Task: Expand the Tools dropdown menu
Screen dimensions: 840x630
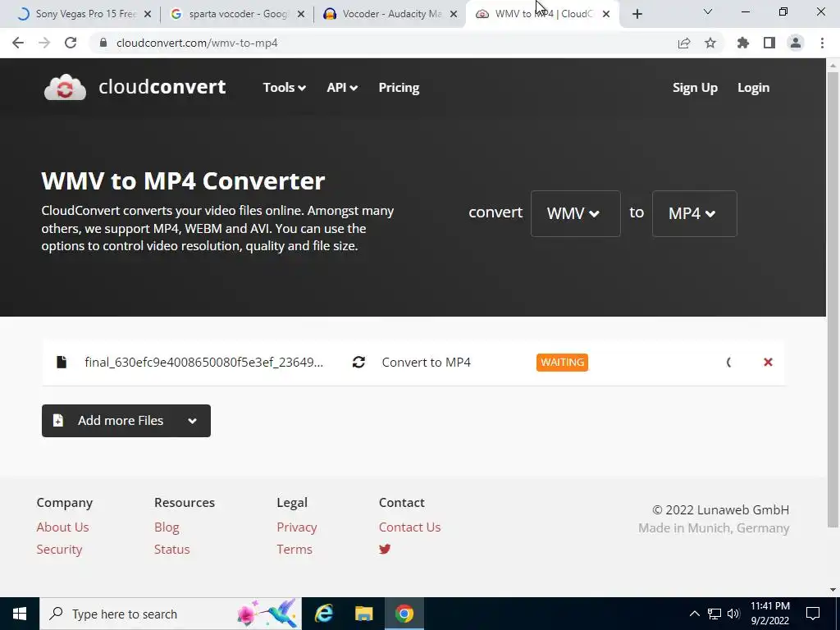Action: pyautogui.click(x=285, y=87)
